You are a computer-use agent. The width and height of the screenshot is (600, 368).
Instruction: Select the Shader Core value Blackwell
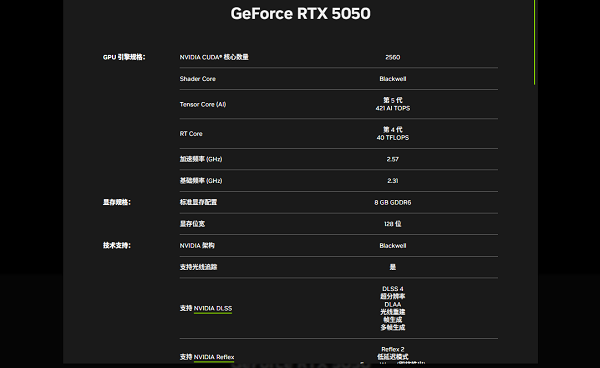[x=393, y=79]
